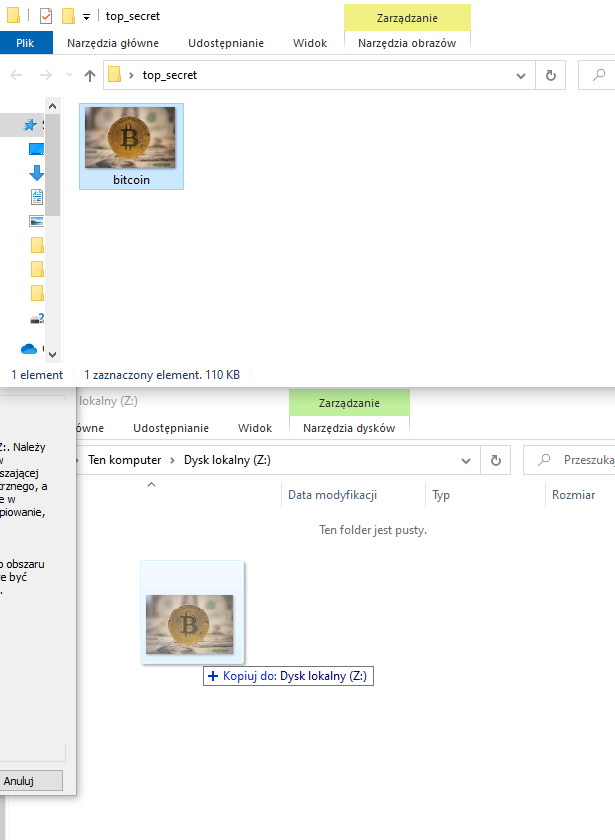Click the folder icon in top_secret title bar
This screenshot has height=840, width=615.
coord(13,16)
